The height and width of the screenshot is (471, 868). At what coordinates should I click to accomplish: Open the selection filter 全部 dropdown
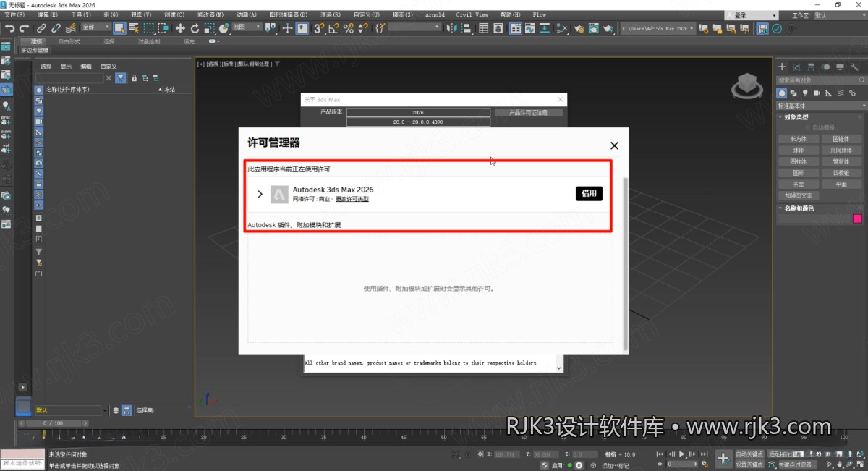(96, 27)
